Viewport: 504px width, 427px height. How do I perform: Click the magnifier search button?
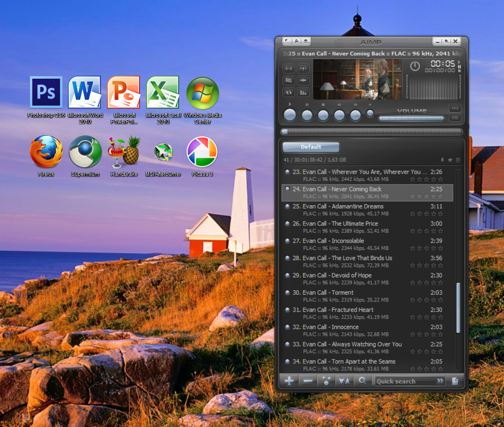pyautogui.click(x=363, y=381)
